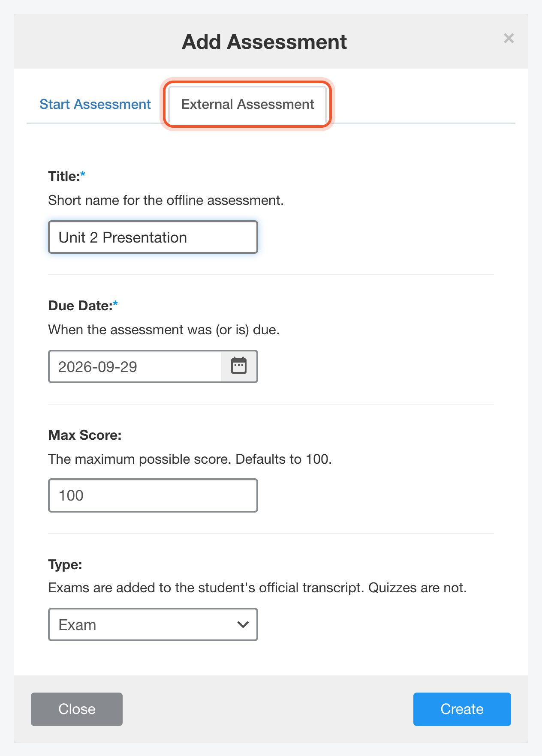Click the 'Short name for the offline assessment' hint
Viewport: 542px width, 756px height.
tap(166, 200)
